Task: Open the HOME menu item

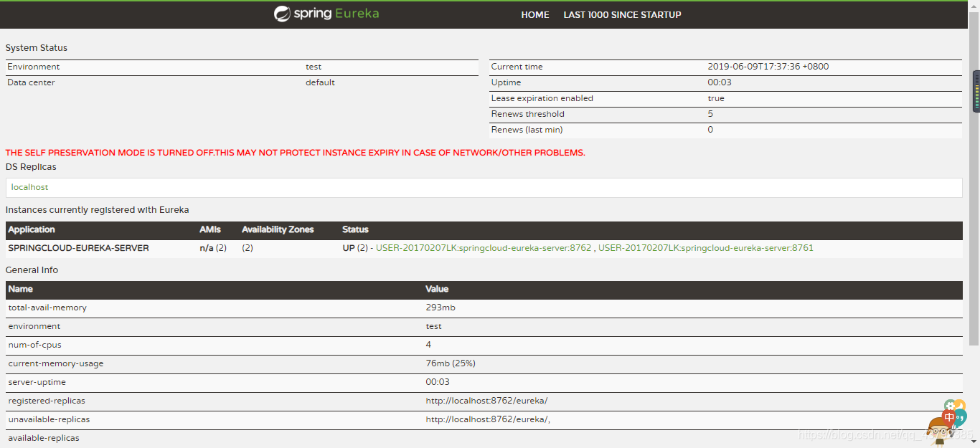Action: [x=535, y=14]
